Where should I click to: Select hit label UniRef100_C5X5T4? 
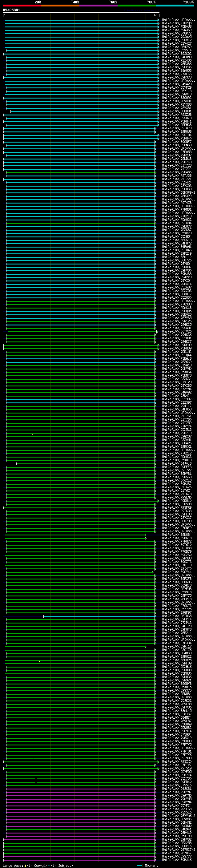click(177, 50)
